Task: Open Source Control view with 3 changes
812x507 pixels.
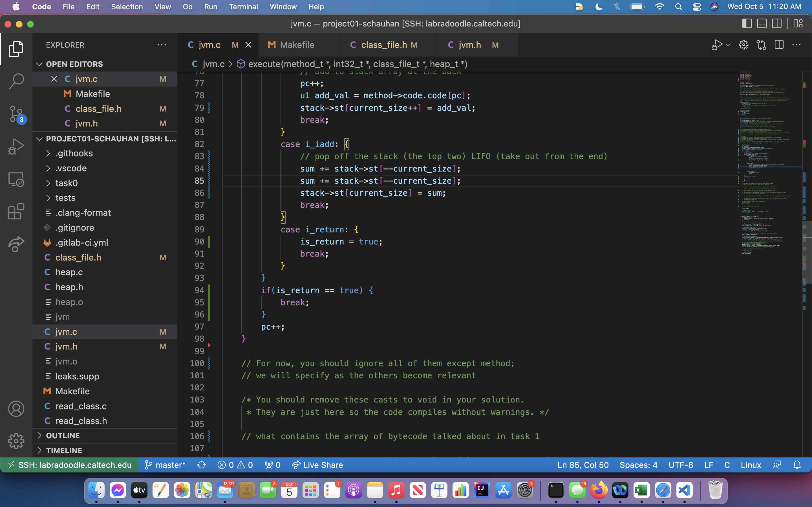Action: [16, 114]
